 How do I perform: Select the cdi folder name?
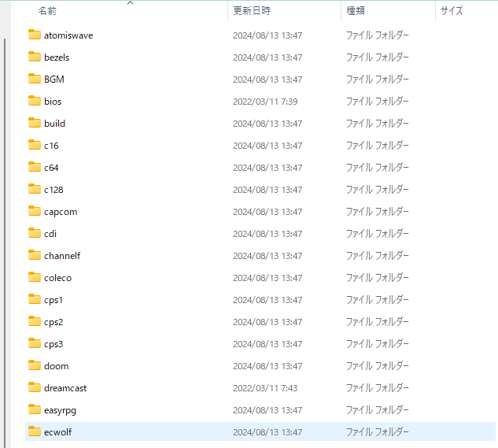pyautogui.click(x=50, y=234)
